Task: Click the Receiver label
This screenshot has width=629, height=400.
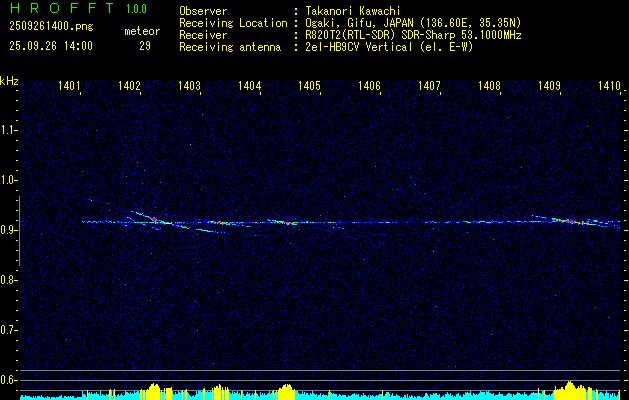Action: (x=203, y=35)
